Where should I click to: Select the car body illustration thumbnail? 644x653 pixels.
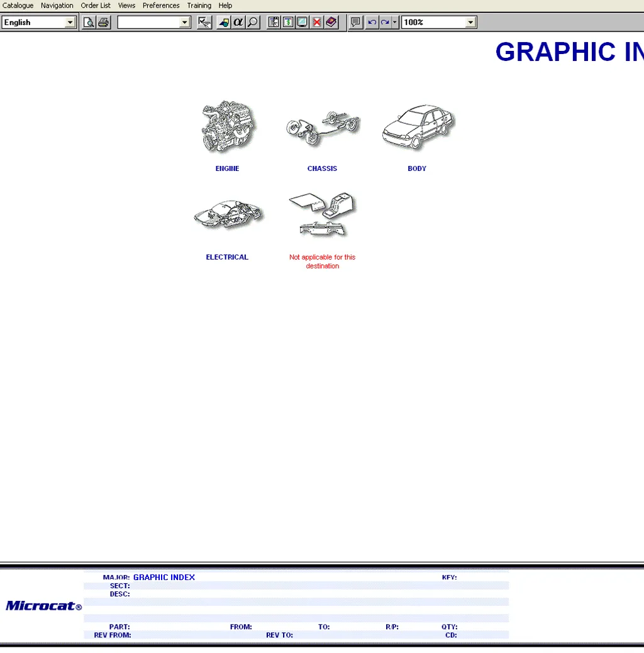(418, 127)
